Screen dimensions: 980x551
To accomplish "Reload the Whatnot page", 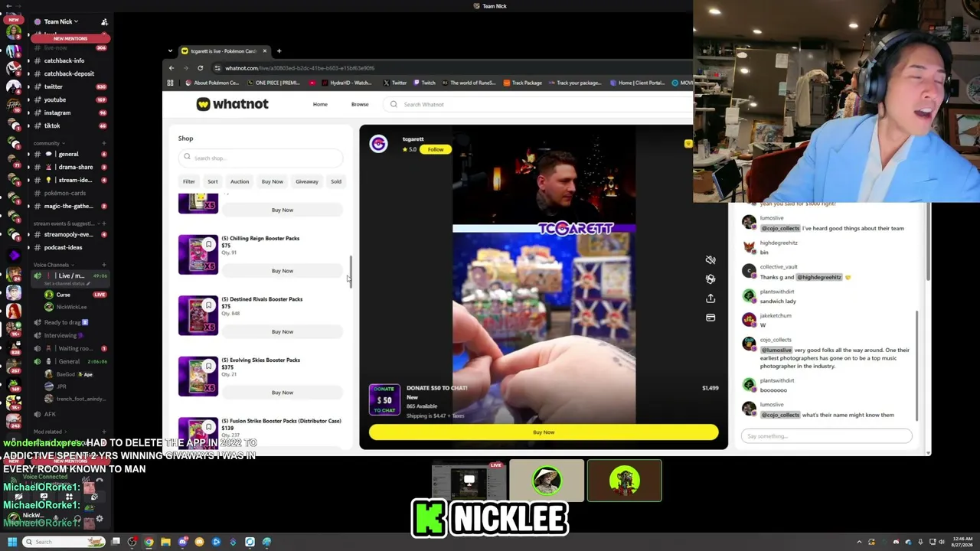I will [x=201, y=68].
